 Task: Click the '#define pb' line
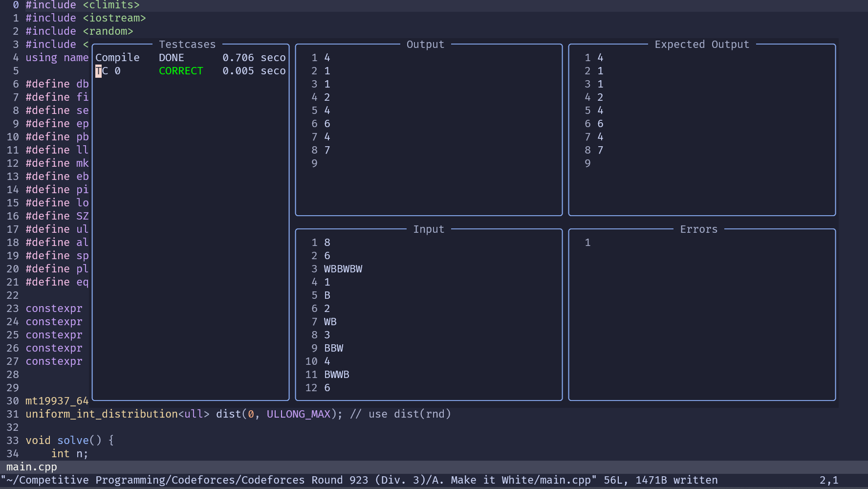[x=57, y=137]
